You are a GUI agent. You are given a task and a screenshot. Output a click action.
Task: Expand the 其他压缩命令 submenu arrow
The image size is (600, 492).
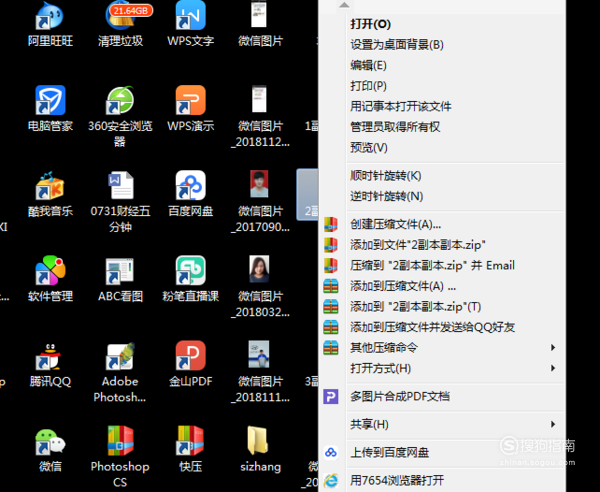(553, 348)
